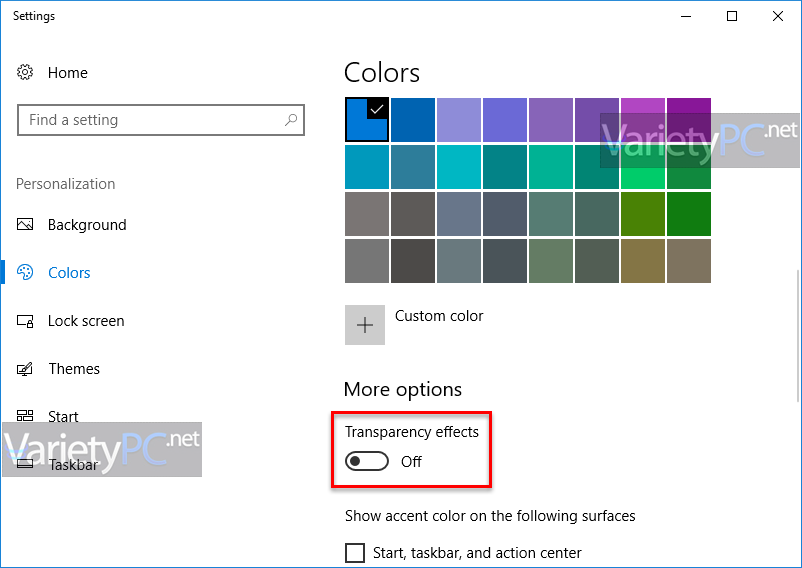The height and width of the screenshot is (568, 802).
Task: Click the Lock screen monitor icon
Action: 25,321
